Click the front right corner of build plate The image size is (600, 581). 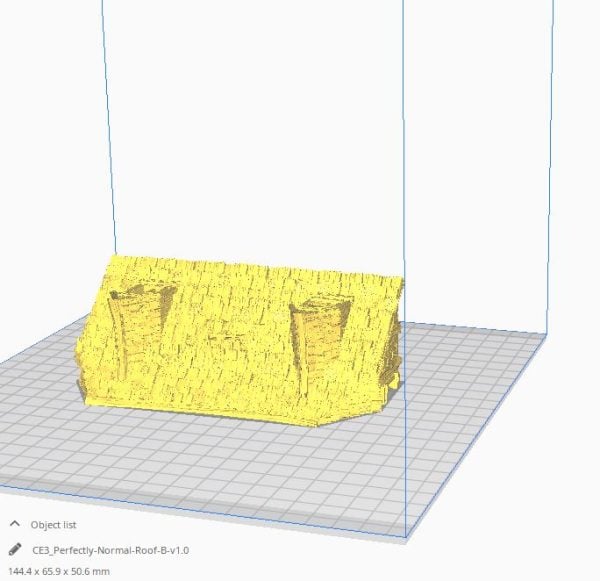406,534
